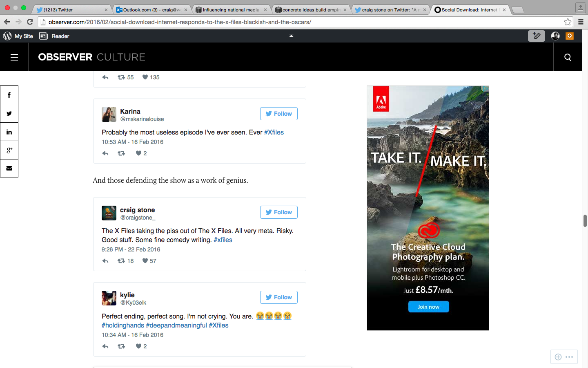The image size is (588, 368).
Task: Open the WordPress Reader
Action: point(54,36)
